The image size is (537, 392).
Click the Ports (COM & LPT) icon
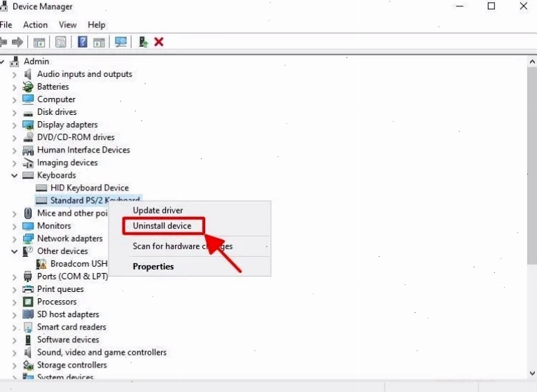coord(28,276)
